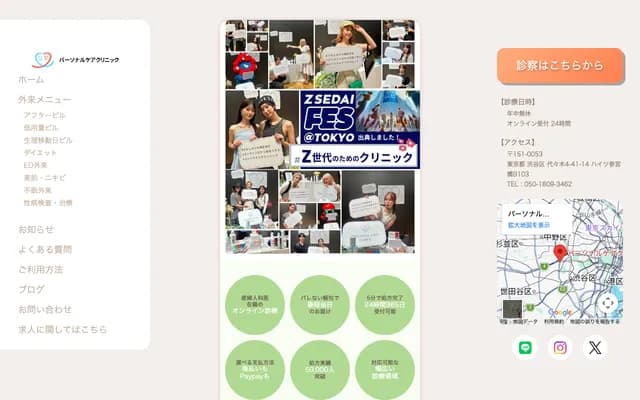Open よくある質問 in sidebar
Image resolution: width=640 pixels, height=400 pixels.
click(45, 249)
